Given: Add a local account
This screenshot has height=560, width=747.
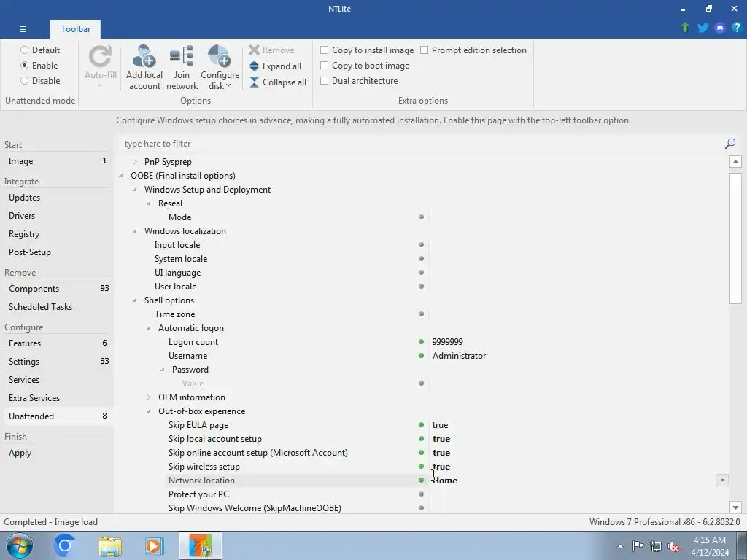Looking at the screenshot, I should point(144,67).
